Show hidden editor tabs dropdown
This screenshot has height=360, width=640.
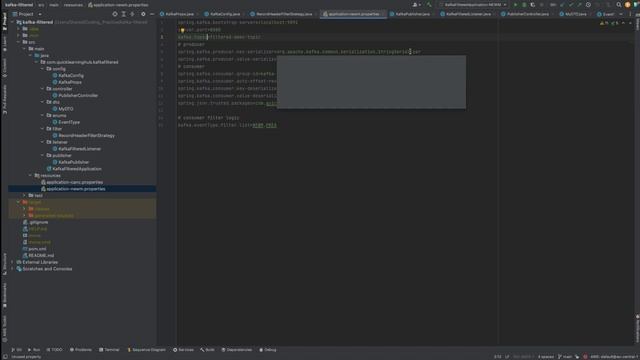[x=621, y=14]
